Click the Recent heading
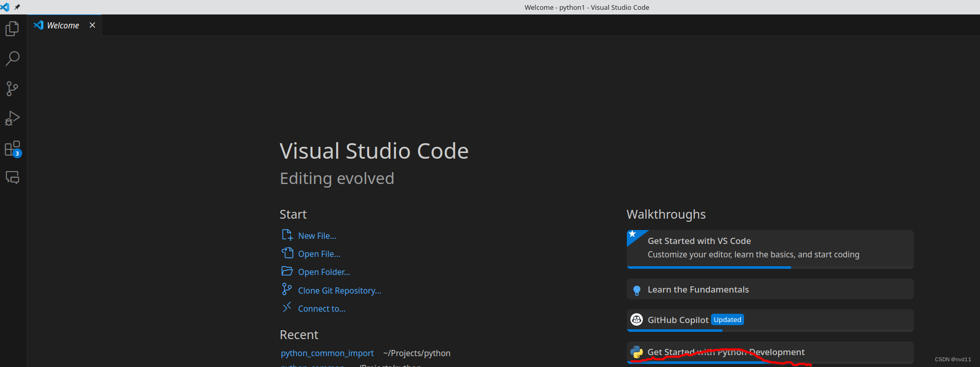Screen dimensions: 980x367 (299, 334)
